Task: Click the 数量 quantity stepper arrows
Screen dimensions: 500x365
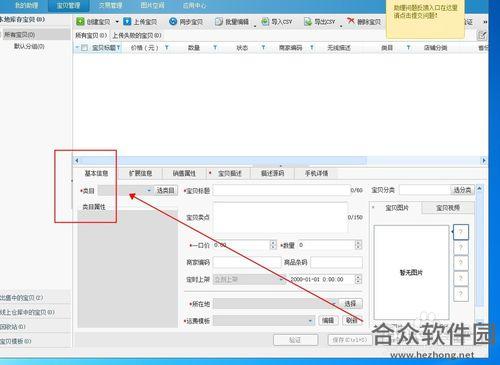Action: [358, 245]
